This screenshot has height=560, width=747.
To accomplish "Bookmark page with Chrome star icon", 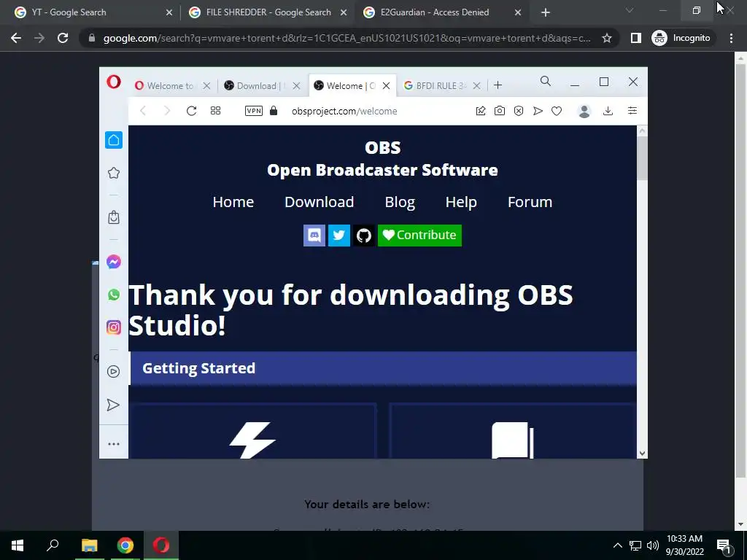I will 606,38.
